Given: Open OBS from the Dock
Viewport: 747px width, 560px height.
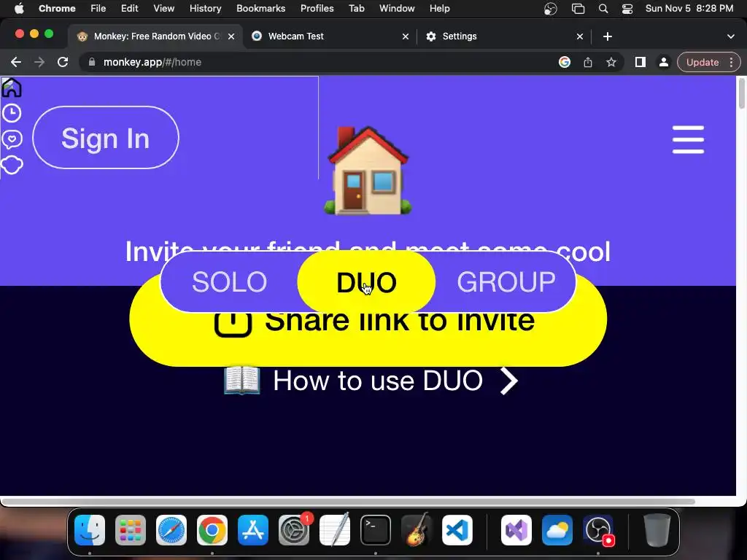Looking at the screenshot, I should tap(598, 530).
